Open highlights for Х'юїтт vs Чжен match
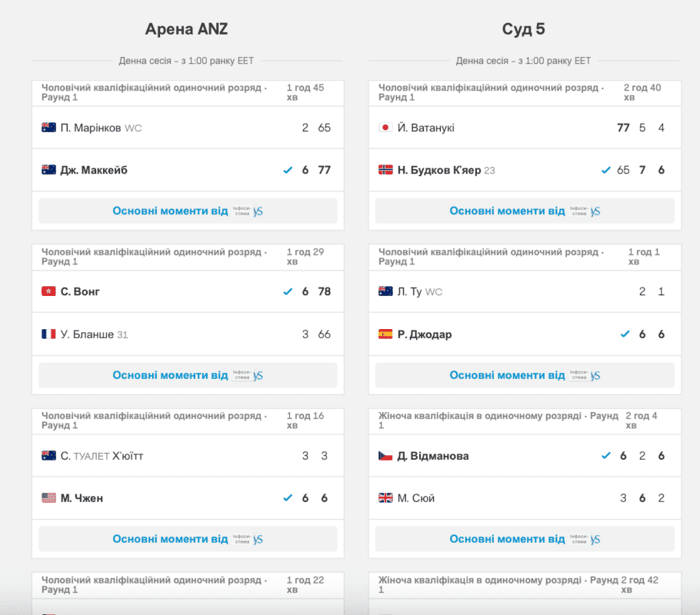 point(188,539)
